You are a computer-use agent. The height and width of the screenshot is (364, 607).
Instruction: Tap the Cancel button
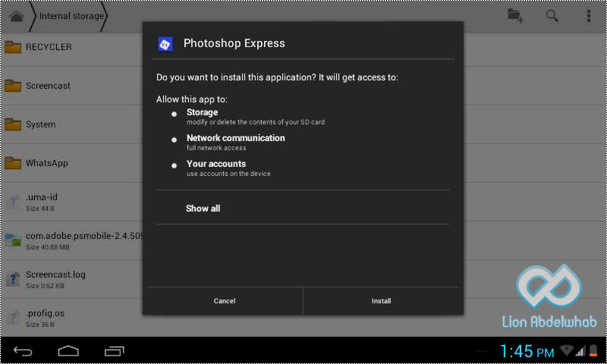(x=223, y=301)
